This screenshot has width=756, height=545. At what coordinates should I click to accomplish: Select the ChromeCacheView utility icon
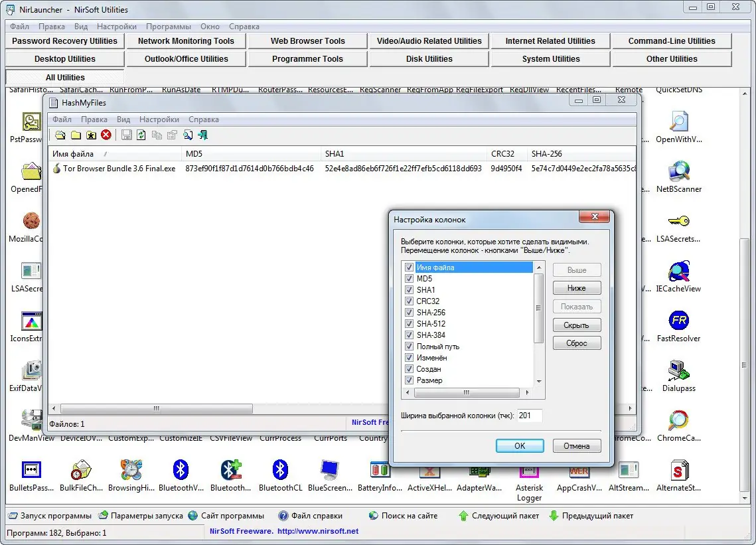point(678,420)
